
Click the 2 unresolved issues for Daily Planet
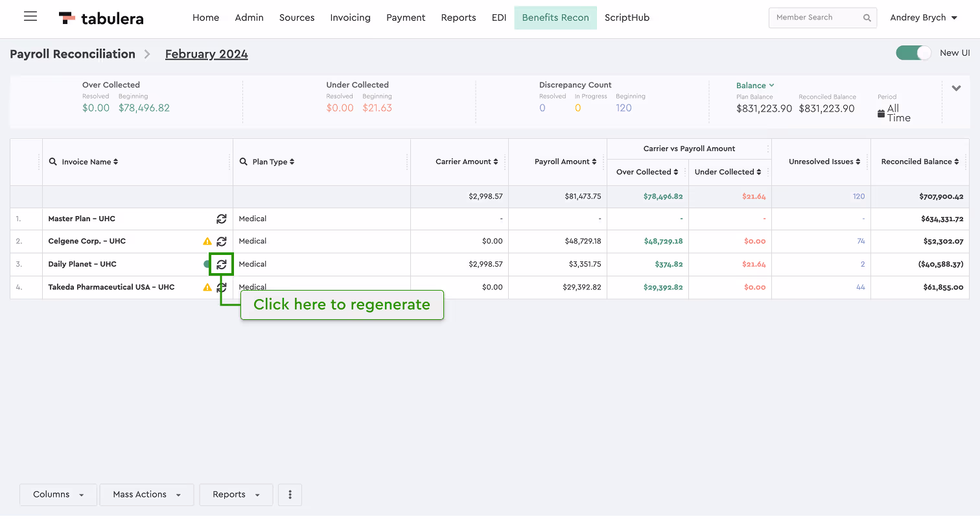click(x=863, y=264)
